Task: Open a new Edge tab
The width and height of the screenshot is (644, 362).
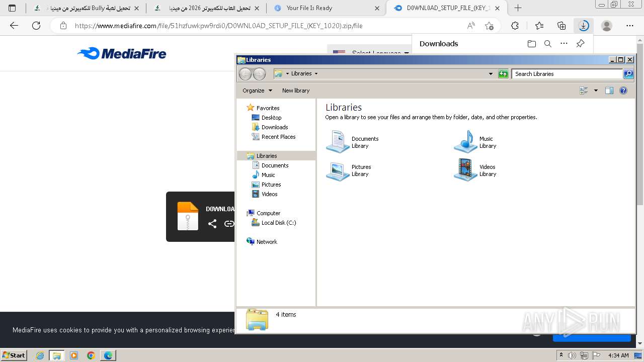Action: tap(518, 8)
